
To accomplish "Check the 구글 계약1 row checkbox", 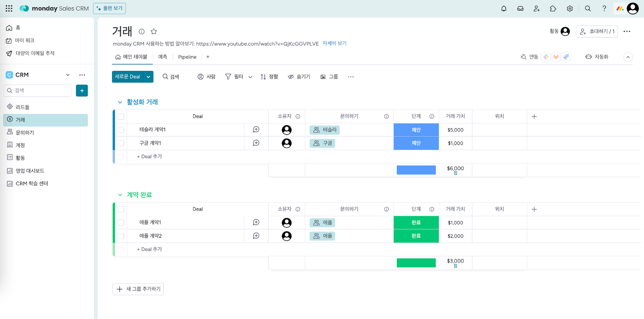I will coord(121,143).
